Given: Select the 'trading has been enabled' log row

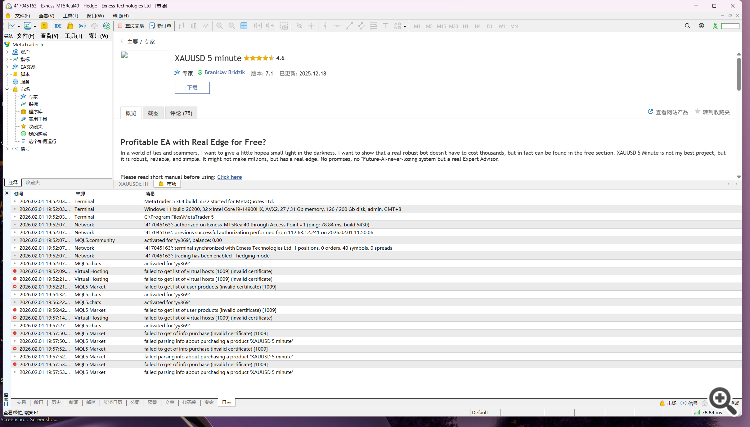Looking at the screenshot, I should click(x=376, y=256).
